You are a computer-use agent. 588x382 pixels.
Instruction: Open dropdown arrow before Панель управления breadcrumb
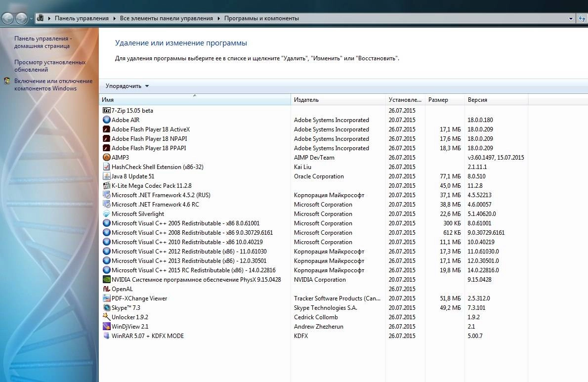coord(49,18)
